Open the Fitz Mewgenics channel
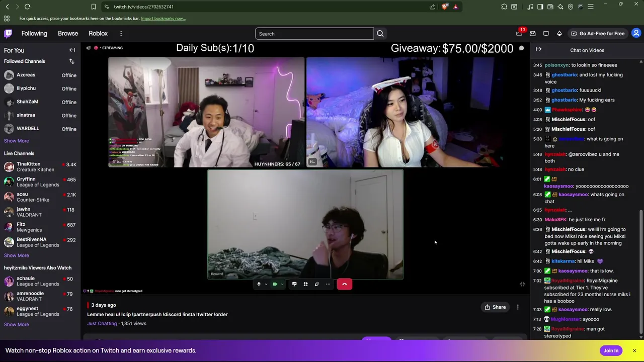Screen dimensions: 644x362 [40, 227]
